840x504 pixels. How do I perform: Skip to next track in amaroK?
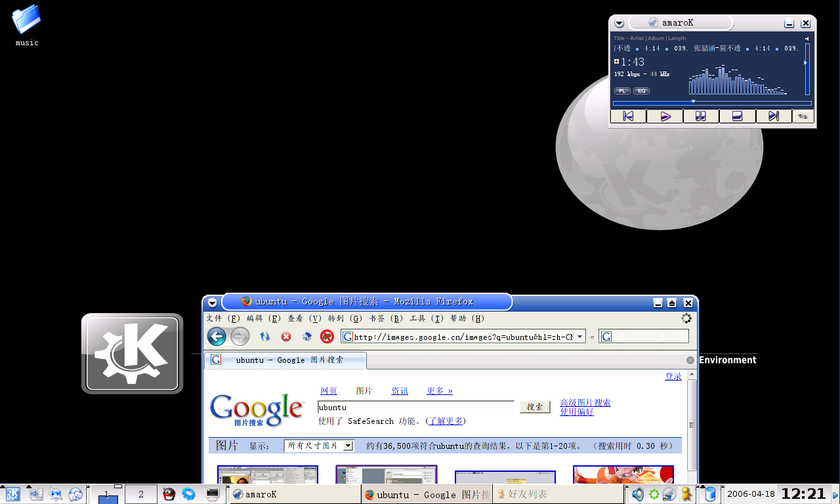tap(774, 116)
